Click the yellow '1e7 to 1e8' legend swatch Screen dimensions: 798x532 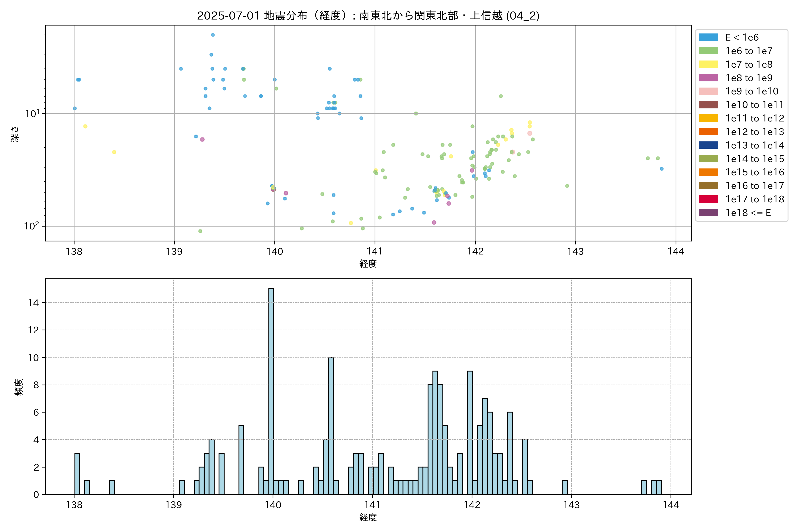[708, 65]
